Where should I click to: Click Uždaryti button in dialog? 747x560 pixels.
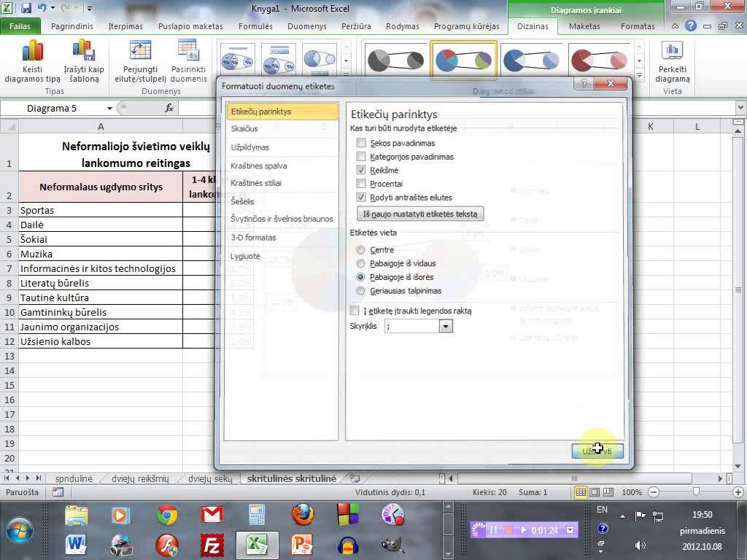point(597,451)
